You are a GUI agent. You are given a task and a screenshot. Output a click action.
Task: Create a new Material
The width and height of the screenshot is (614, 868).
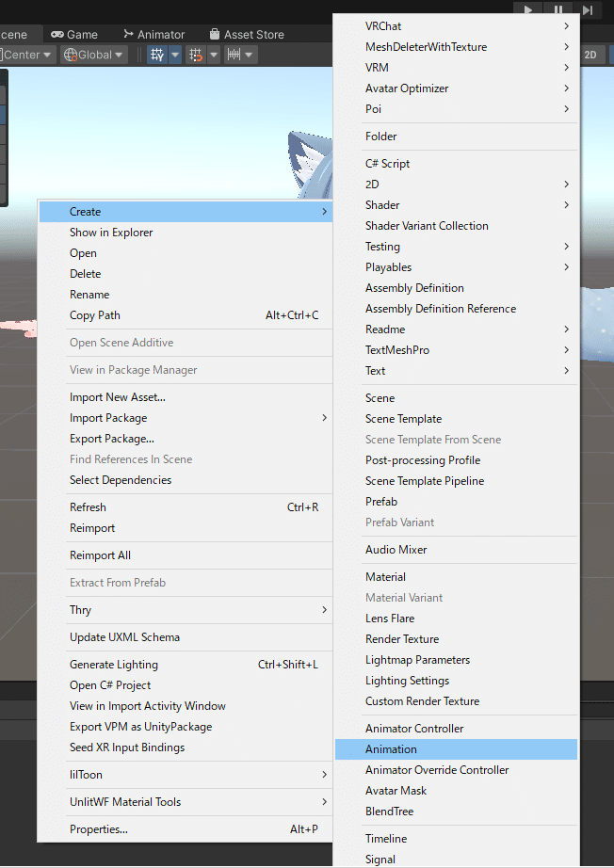click(456, 577)
